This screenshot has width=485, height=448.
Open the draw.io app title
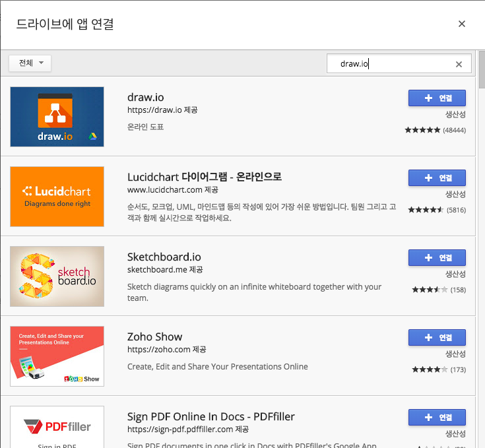(x=145, y=97)
